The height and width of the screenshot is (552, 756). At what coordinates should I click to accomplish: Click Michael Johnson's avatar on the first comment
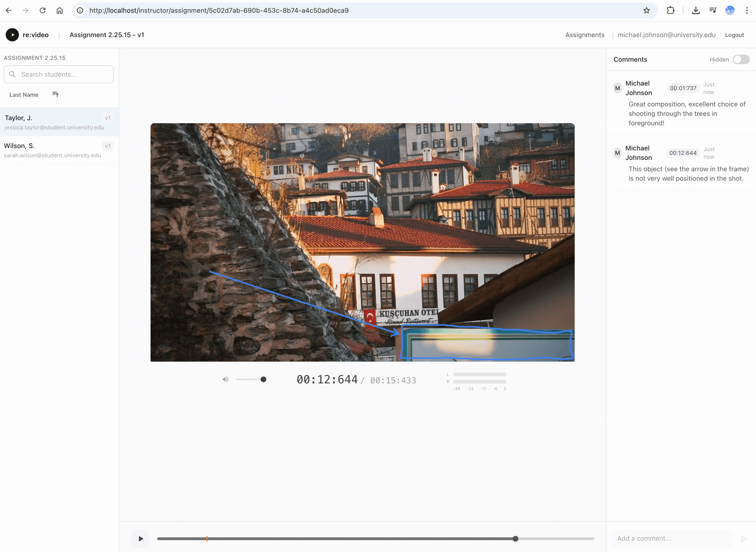pos(618,88)
